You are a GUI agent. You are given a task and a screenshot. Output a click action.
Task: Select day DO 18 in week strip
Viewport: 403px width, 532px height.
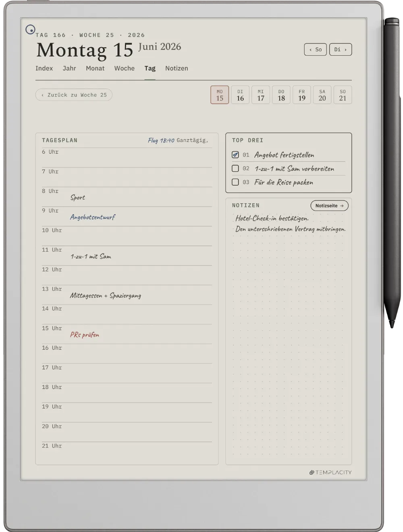(281, 95)
